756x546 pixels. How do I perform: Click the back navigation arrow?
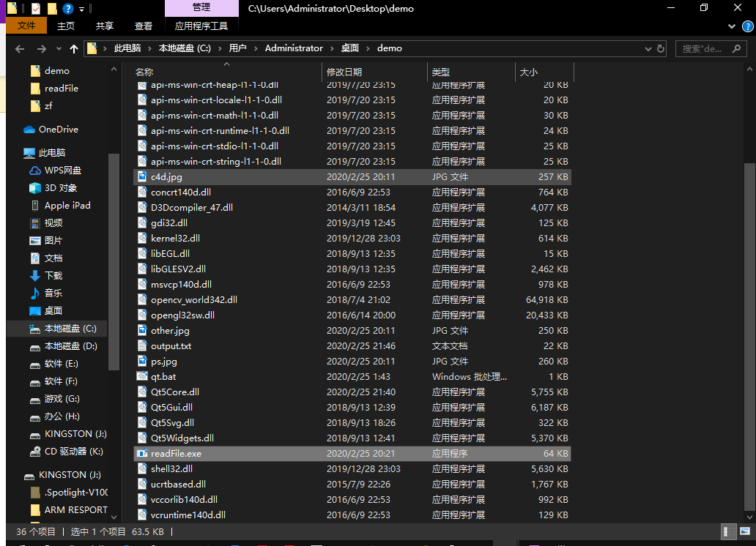coord(20,48)
